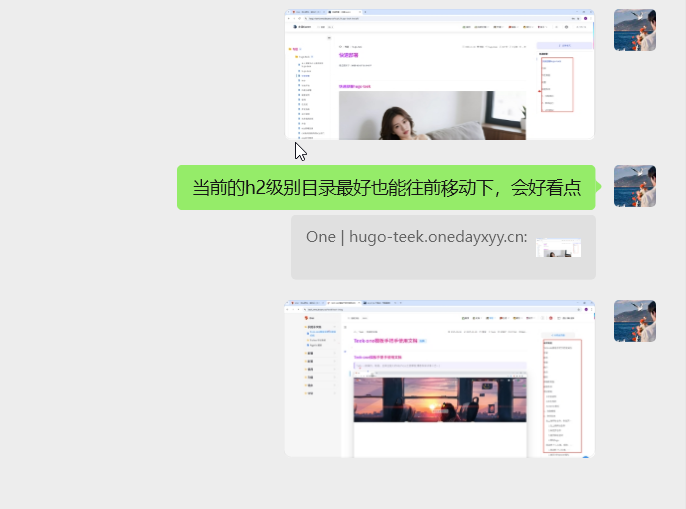The height and width of the screenshot is (509, 686).
Task: Open the first shared screenshot image
Action: coord(440,75)
